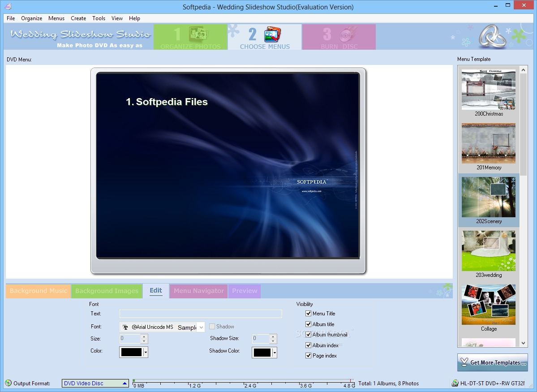Click the black font Color swatch

point(131,352)
